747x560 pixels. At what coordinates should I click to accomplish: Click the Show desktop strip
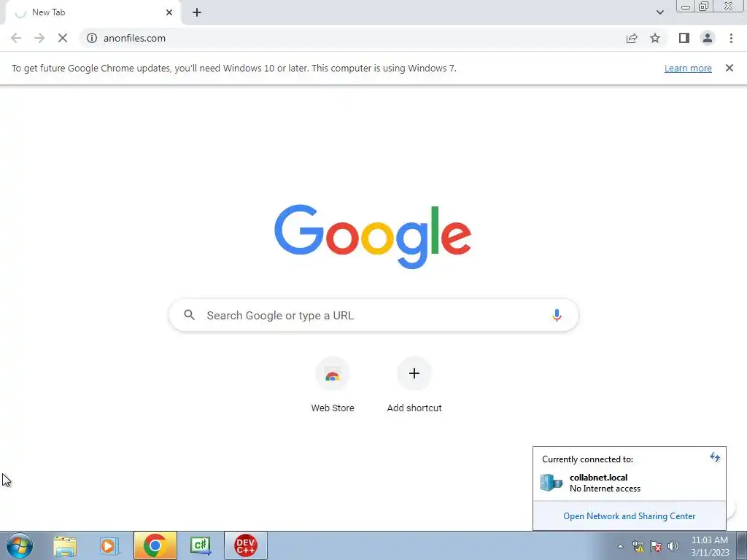coord(742,545)
